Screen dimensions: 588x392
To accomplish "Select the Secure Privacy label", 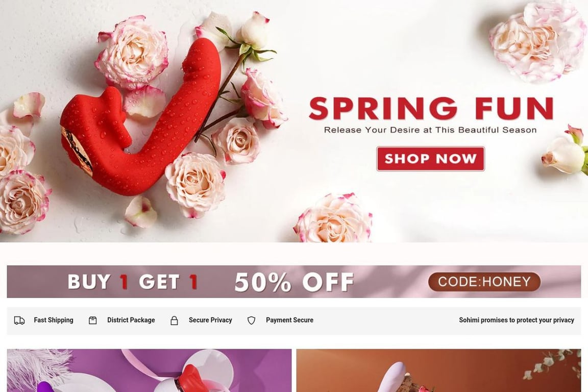I will 210,320.
